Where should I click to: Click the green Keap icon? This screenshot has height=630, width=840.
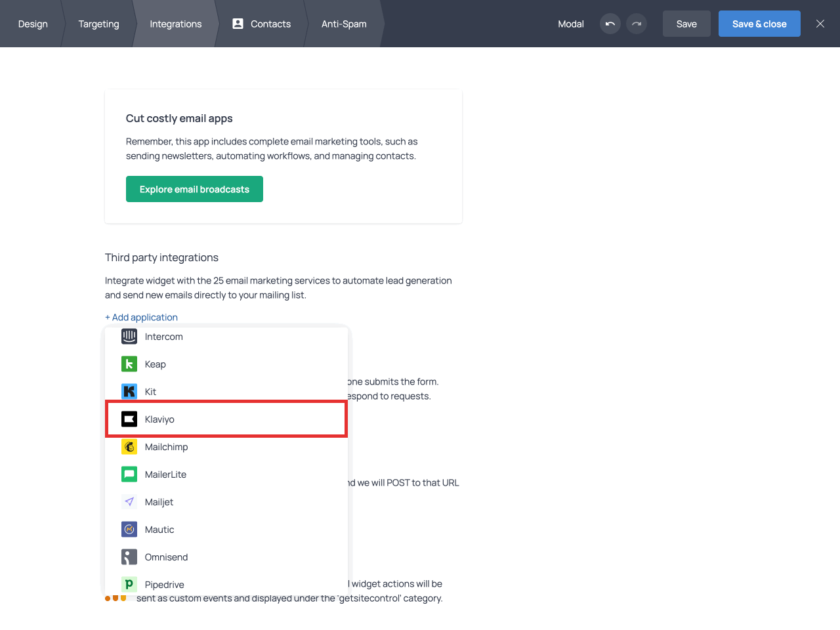(x=129, y=364)
